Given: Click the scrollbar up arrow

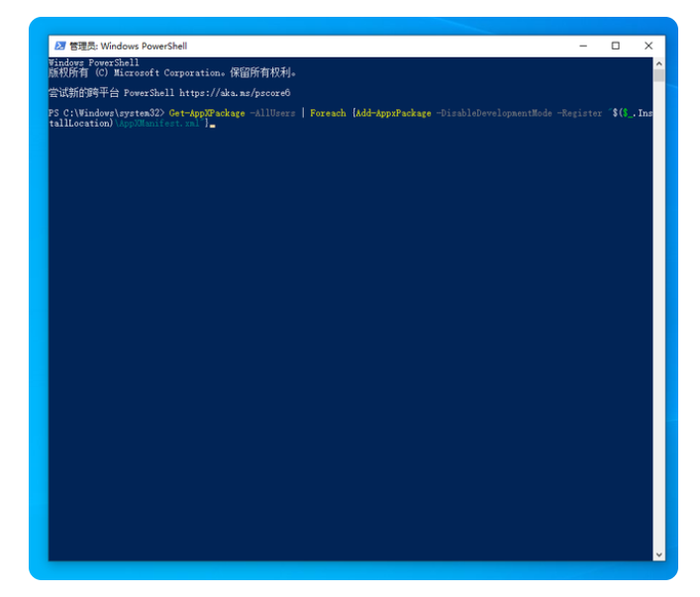Looking at the screenshot, I should coord(659,62).
